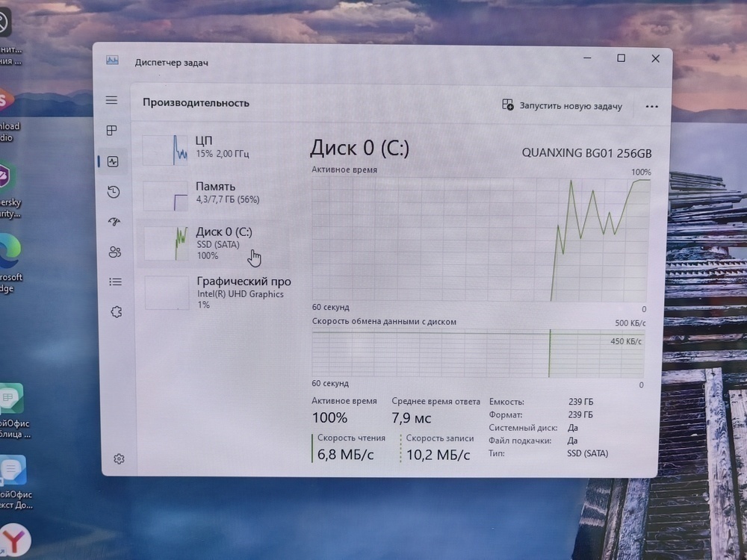Image resolution: width=747 pixels, height=560 pixels.
Task: Expand the hamburger navigation menu
Action: coord(111,100)
